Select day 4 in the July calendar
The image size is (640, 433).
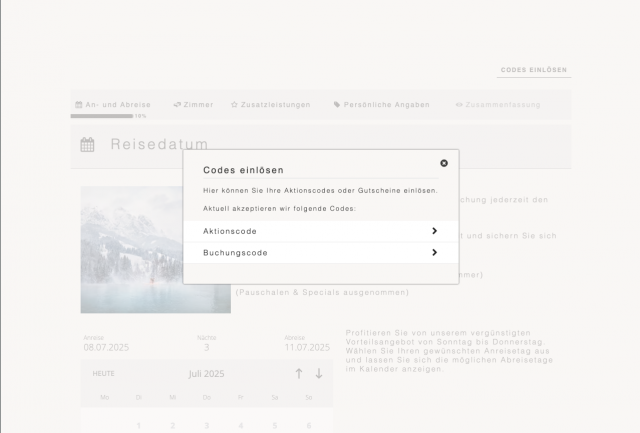241,426
